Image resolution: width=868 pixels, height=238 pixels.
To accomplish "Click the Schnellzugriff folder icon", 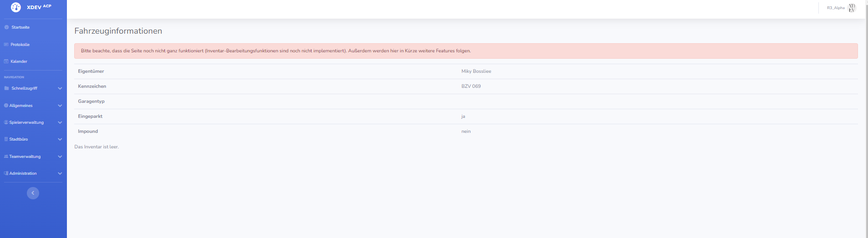I will [x=6, y=88].
